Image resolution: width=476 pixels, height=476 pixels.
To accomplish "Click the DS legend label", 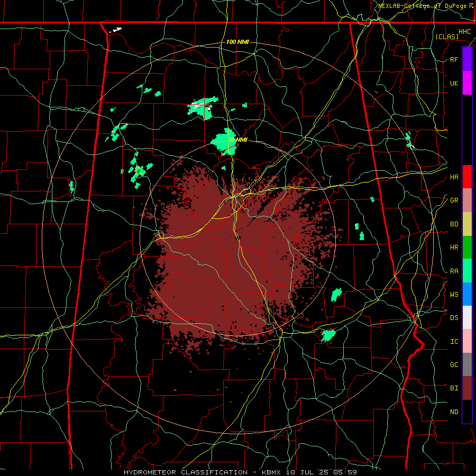I will [454, 318].
